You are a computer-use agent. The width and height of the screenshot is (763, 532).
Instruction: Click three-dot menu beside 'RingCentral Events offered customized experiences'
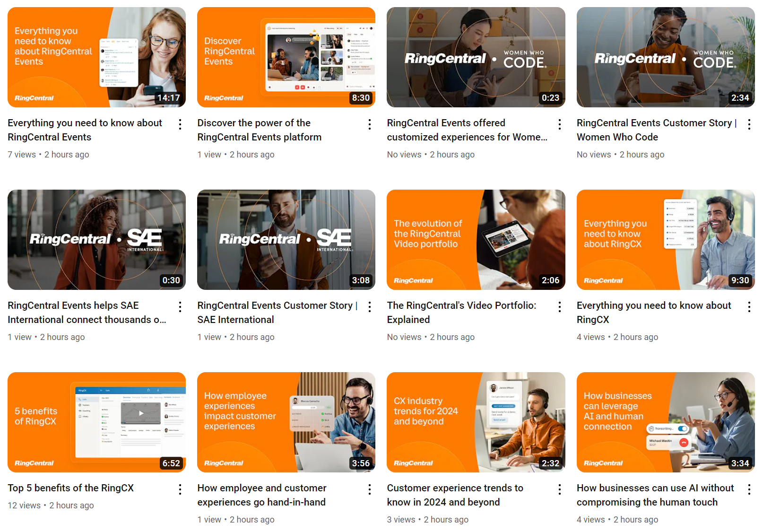560,124
